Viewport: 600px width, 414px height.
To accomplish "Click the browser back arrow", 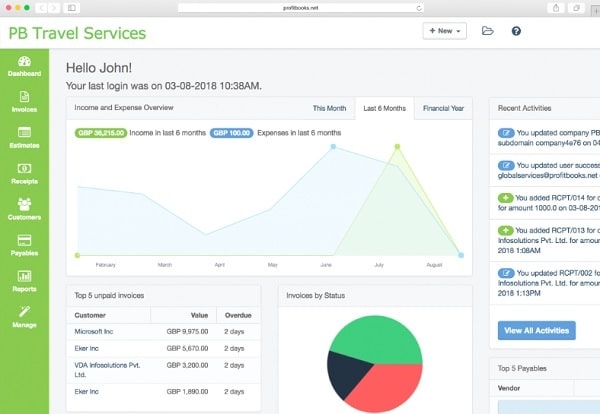I will [41, 8].
